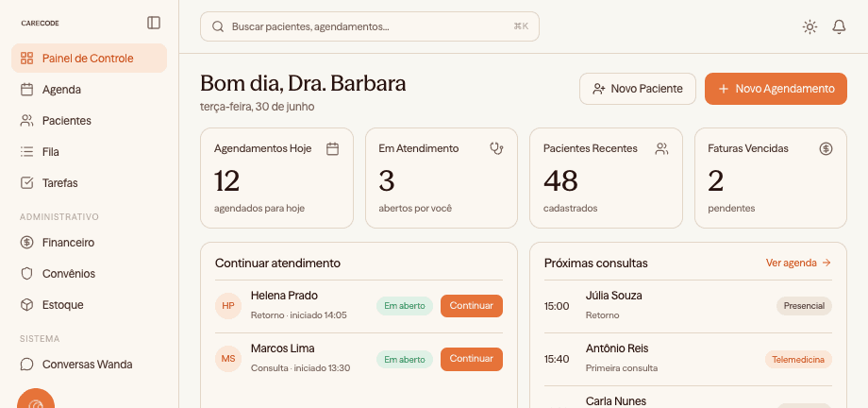The image size is (868, 408).
Task: Click the CARECODE logo
Action: pyautogui.click(x=40, y=24)
